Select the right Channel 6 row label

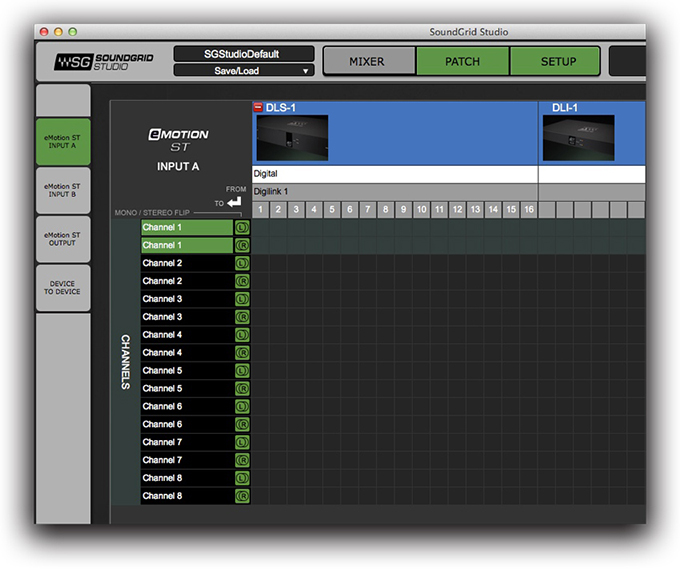[x=187, y=424]
